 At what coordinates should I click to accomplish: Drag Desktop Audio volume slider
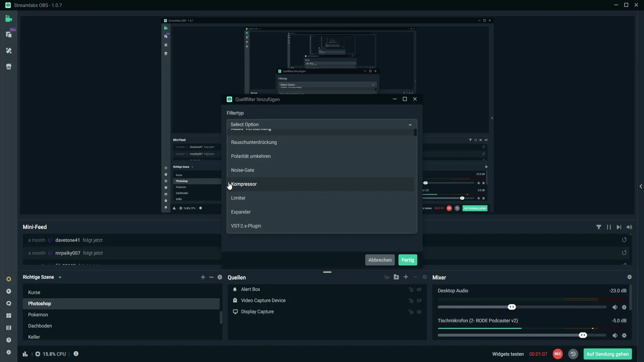pos(512,307)
